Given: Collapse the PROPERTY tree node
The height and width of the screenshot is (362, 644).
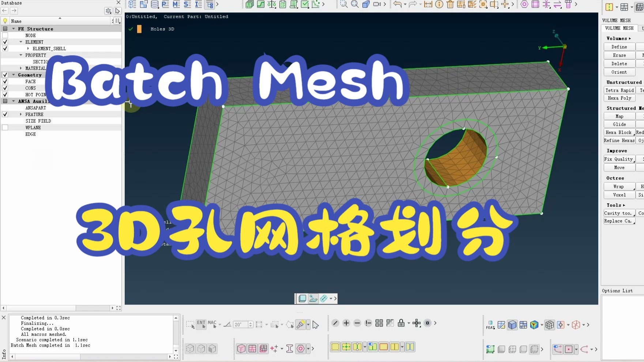Looking at the screenshot, I should click(x=21, y=55).
